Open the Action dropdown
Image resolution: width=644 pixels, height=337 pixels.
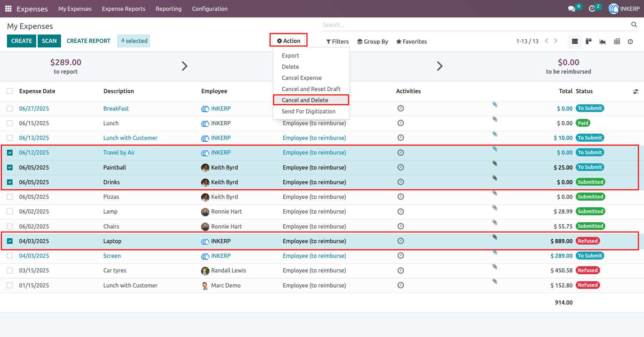[289, 41]
